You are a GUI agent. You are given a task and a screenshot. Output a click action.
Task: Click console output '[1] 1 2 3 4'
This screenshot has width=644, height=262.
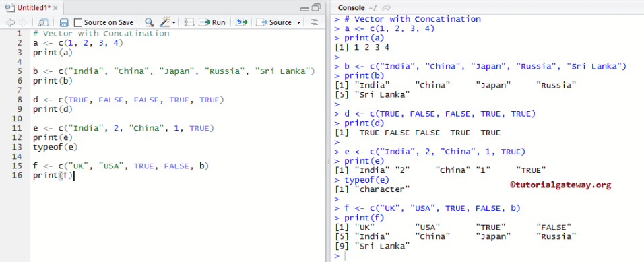coord(362,47)
